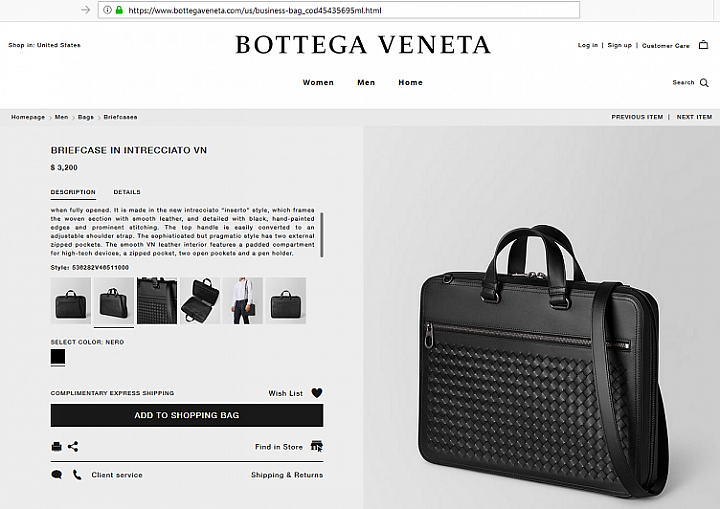Viewport: 720px width, 509px height.
Task: Switch to the Details tab
Action: click(x=127, y=192)
